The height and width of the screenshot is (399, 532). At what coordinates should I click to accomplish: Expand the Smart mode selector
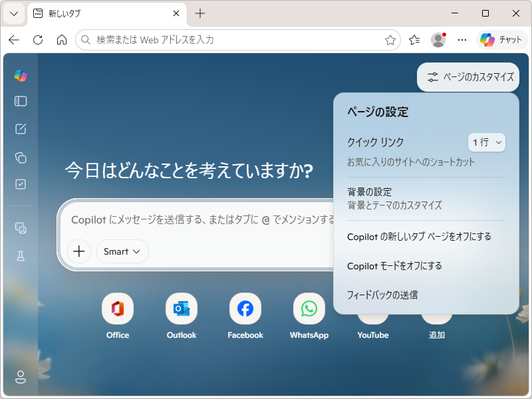122,251
